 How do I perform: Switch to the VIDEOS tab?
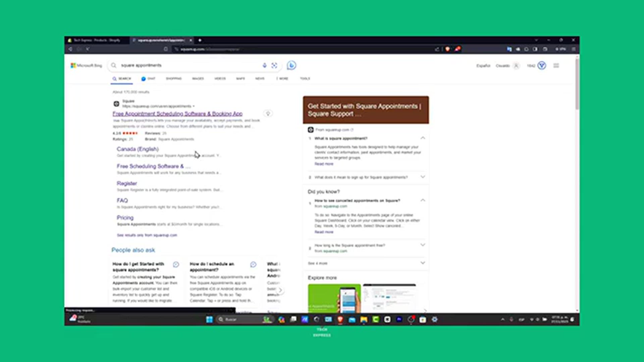coord(220,78)
